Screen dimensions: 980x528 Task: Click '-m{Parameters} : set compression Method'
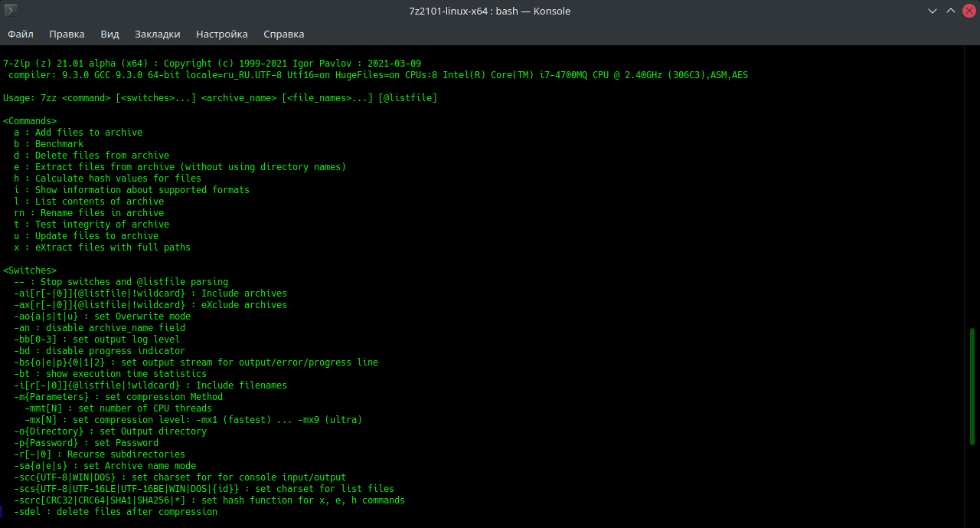tap(119, 397)
